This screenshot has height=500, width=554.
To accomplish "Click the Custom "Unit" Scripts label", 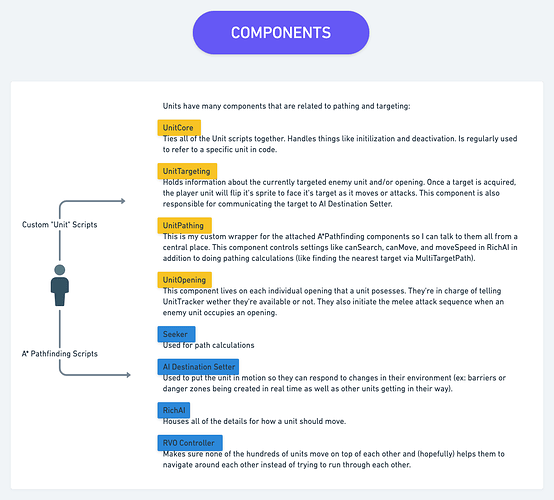I will 59,225.
